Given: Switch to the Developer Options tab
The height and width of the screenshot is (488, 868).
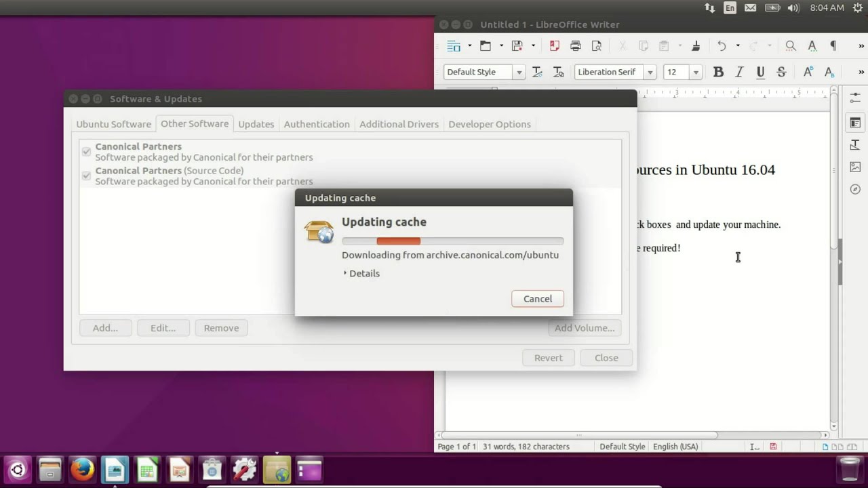Looking at the screenshot, I should [489, 124].
